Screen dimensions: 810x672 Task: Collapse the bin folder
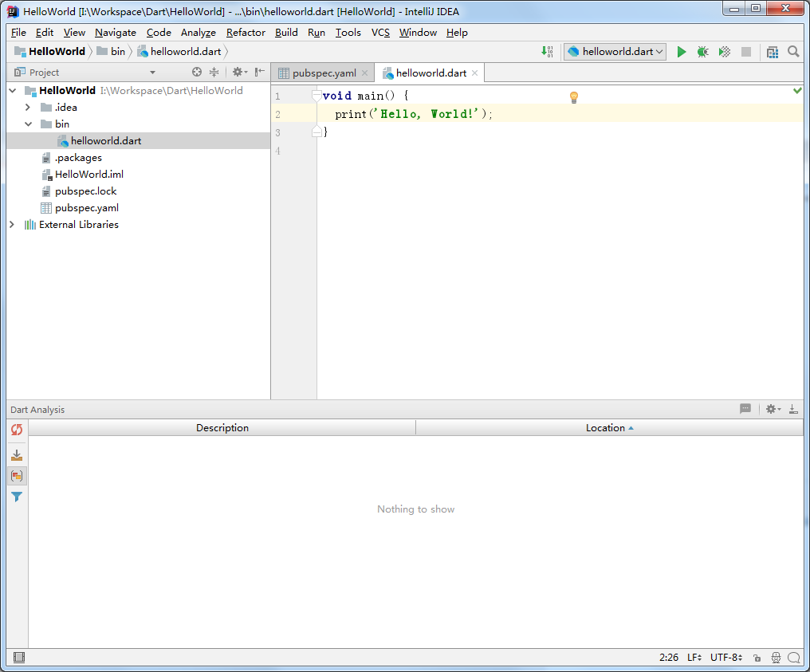29,124
